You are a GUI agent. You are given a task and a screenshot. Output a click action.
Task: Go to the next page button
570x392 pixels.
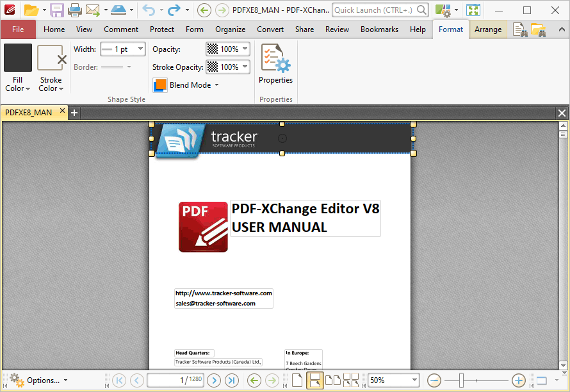click(214, 380)
